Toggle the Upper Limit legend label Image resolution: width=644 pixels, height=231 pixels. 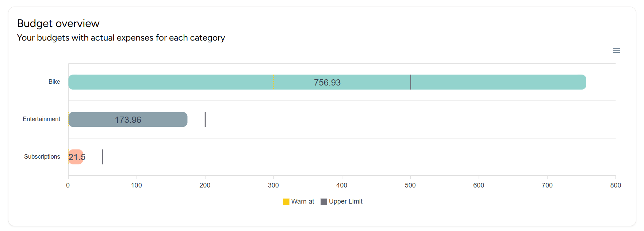coord(345,201)
